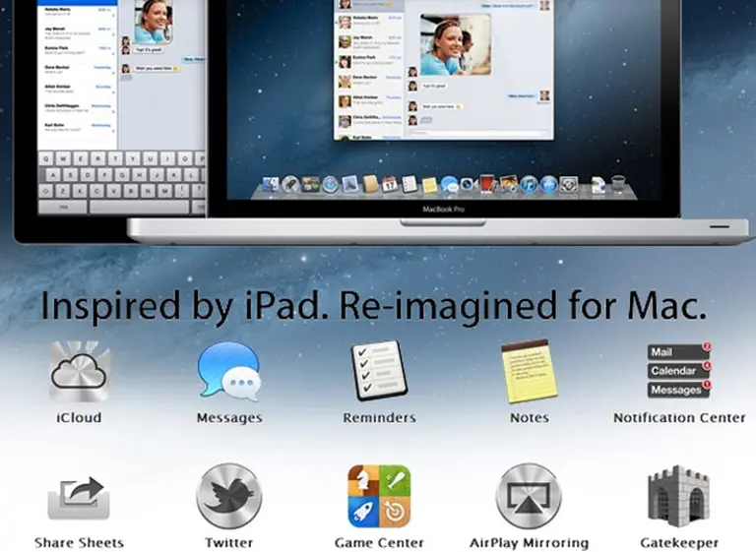Image resolution: width=756 pixels, height=552 pixels.
Task: Select Dave Becker conversation on iPad
Action: tap(78, 71)
